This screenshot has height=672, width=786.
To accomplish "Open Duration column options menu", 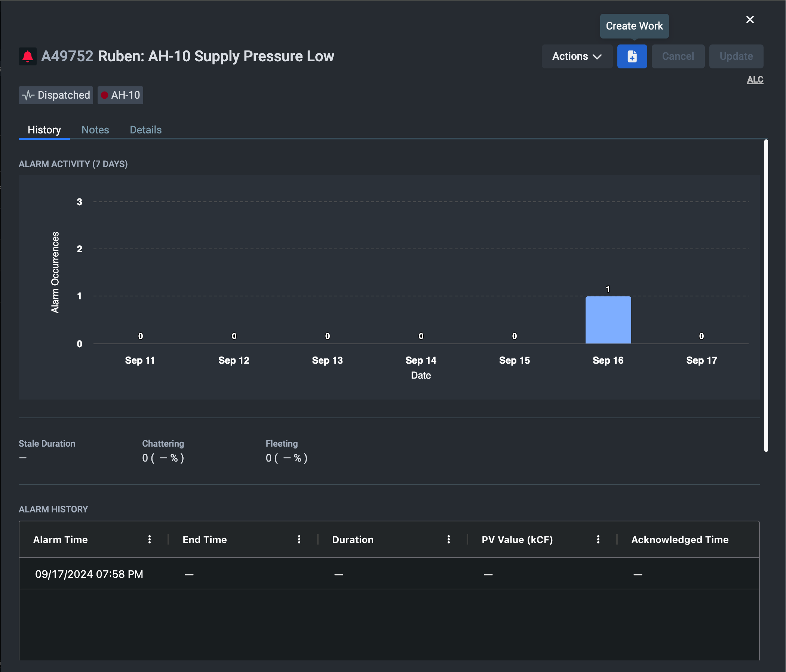I will pyautogui.click(x=448, y=539).
